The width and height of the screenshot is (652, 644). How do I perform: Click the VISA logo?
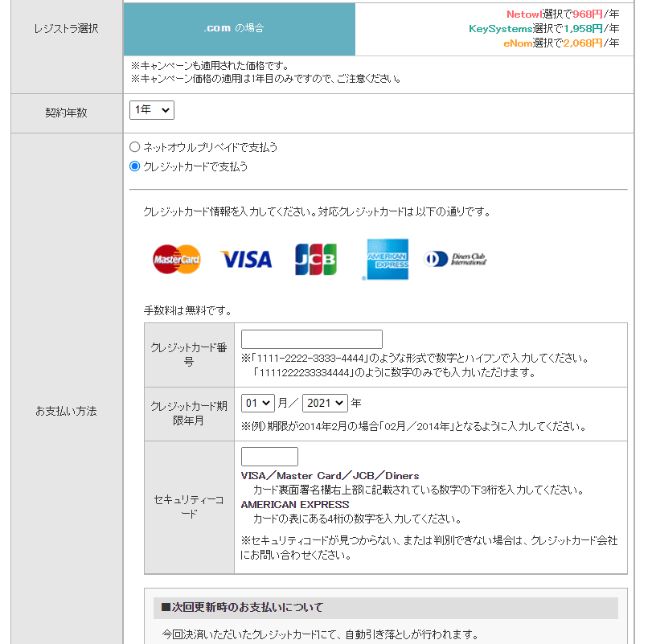pyautogui.click(x=246, y=260)
